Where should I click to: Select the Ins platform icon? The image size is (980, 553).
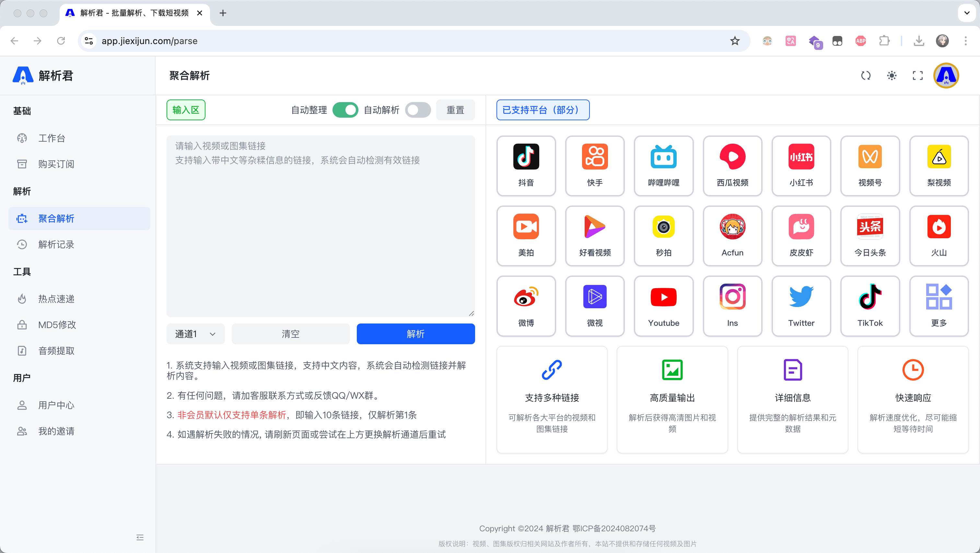coord(732,297)
